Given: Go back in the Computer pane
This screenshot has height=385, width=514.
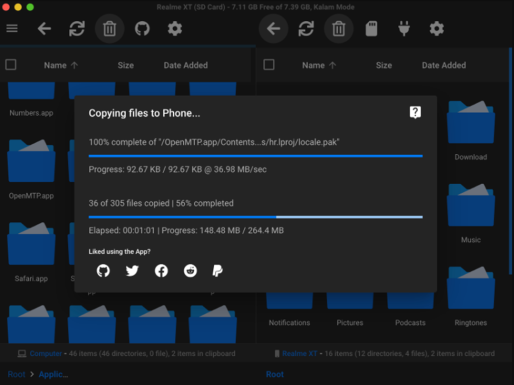Looking at the screenshot, I should [44, 29].
